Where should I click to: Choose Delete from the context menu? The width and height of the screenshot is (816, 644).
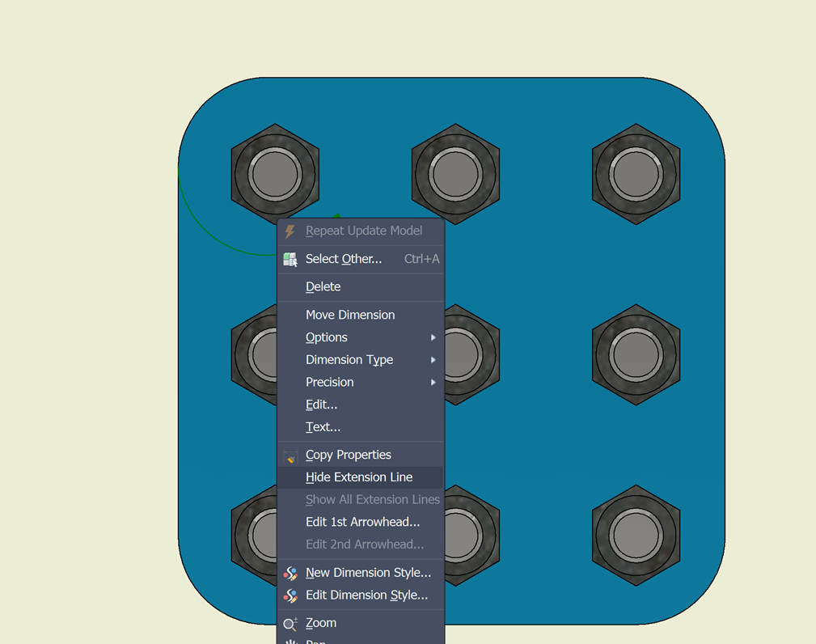click(361, 287)
